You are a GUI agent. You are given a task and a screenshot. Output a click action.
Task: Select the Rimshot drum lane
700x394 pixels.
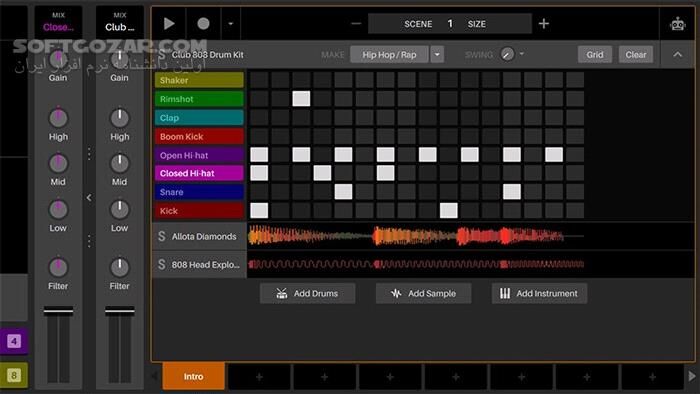coord(199,99)
